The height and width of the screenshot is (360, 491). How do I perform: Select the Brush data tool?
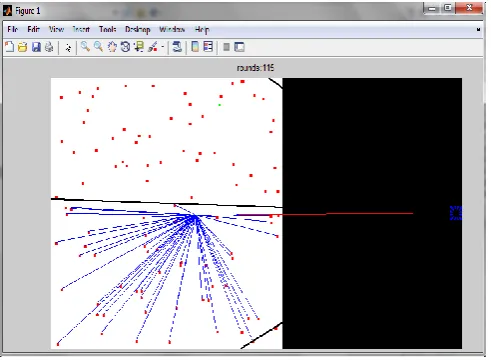click(153, 47)
